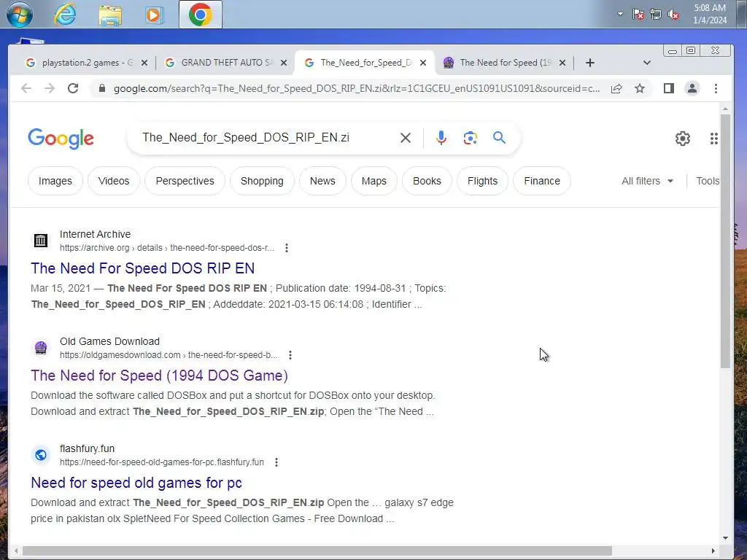Open the Windows Start menu orb
This screenshot has height=560, width=747.
coord(20,15)
